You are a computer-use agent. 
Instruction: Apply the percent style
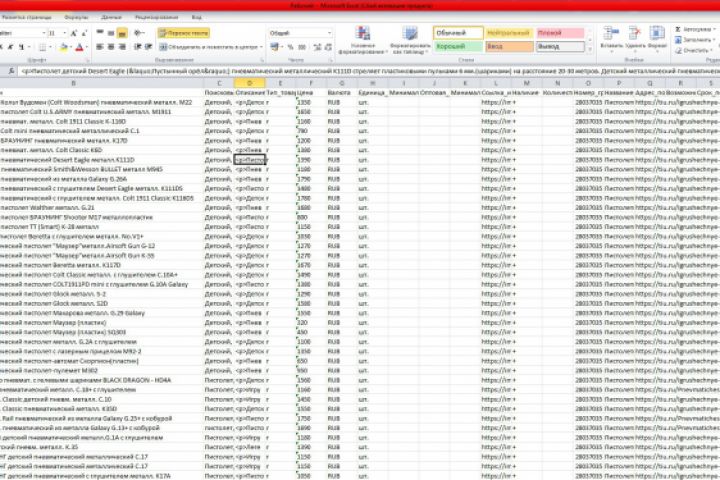290,47
